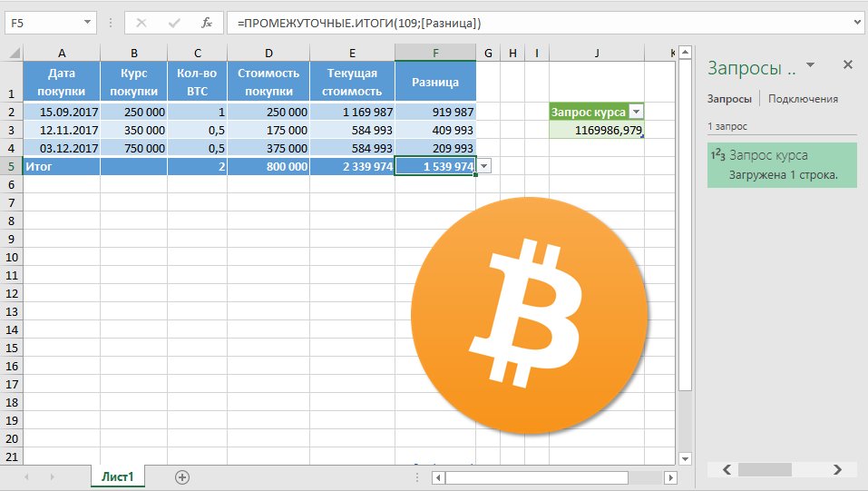Select row 1 header
Image resolution: width=868 pixels, height=491 pixels.
point(11,82)
